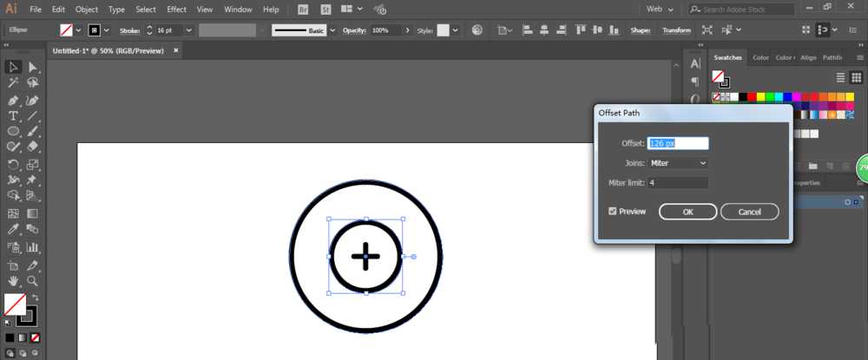
Task: Open the stroke weight dropdown
Action: coord(188,30)
